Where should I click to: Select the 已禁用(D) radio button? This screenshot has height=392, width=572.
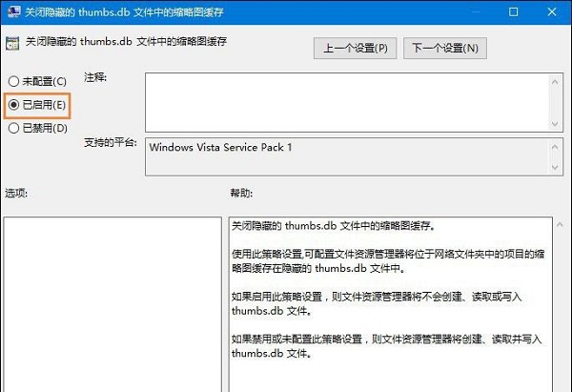coord(13,128)
